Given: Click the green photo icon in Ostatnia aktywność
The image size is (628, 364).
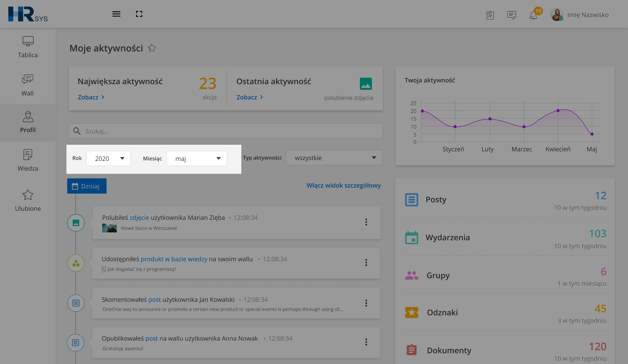Looking at the screenshot, I should coord(365,83).
